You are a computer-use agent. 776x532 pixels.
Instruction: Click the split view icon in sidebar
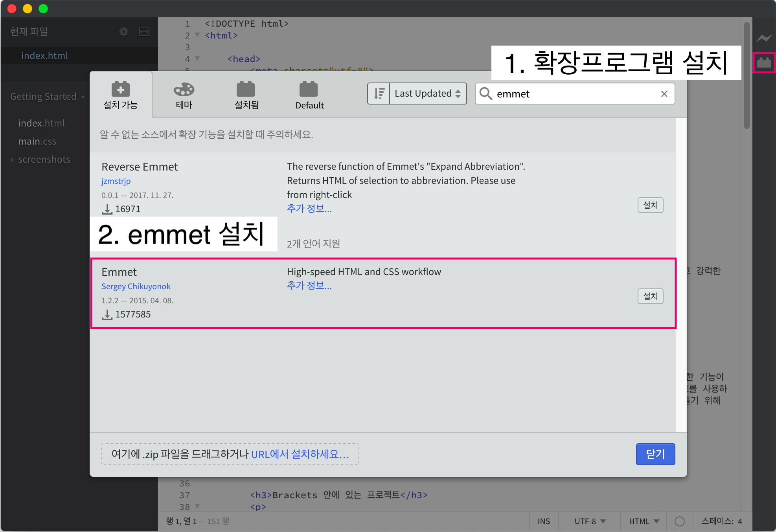tap(144, 32)
